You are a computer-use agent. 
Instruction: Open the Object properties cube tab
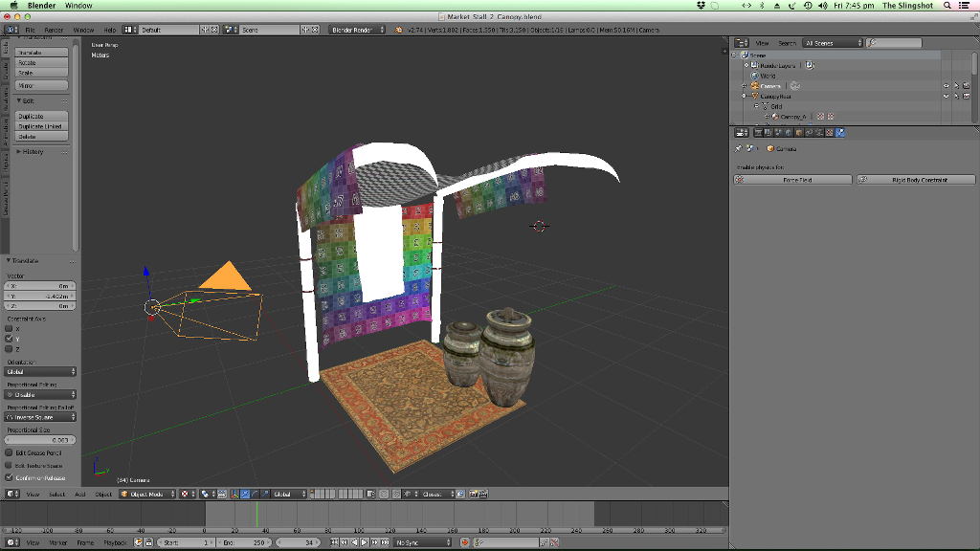(x=799, y=132)
